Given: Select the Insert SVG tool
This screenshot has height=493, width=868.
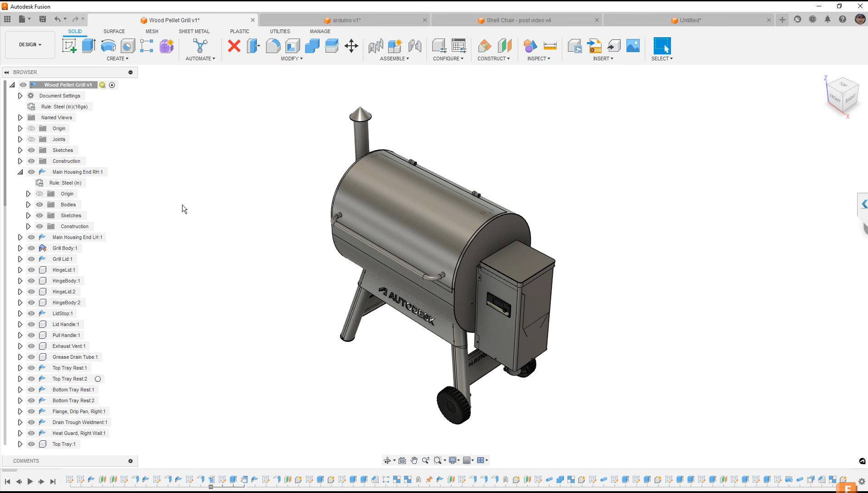Looking at the screenshot, I should point(595,46).
